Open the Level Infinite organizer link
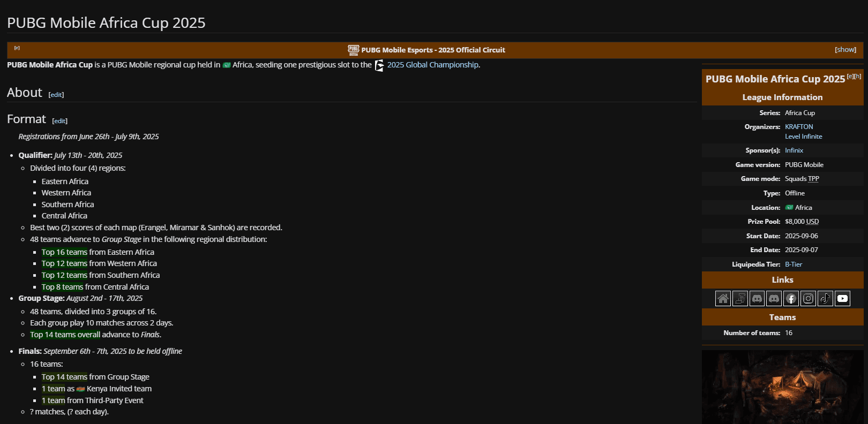 (804, 137)
